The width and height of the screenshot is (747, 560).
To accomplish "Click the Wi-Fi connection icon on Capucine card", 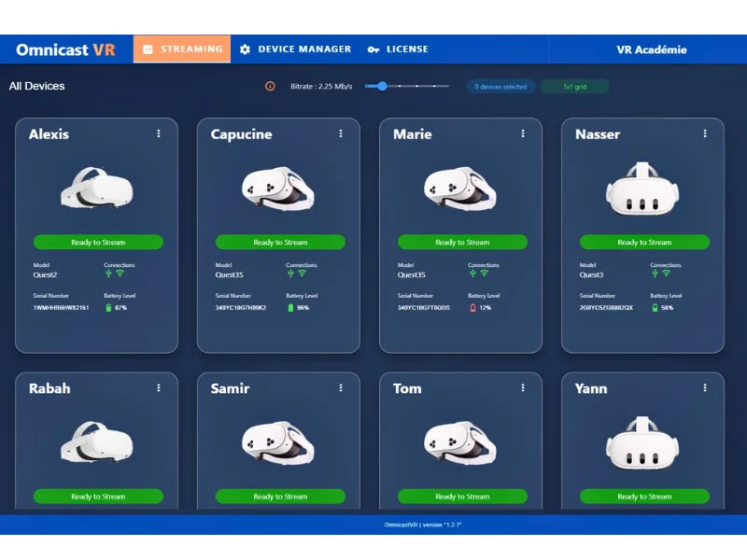I will point(302,273).
